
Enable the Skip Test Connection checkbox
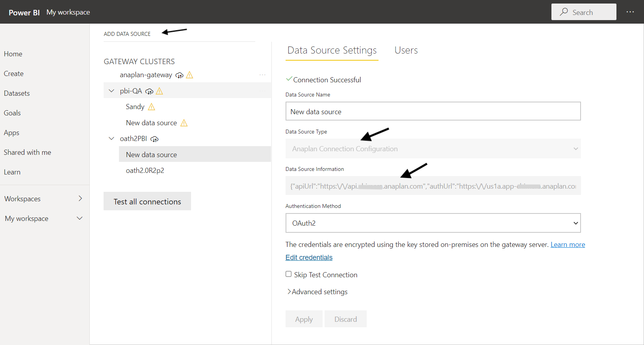(289, 274)
